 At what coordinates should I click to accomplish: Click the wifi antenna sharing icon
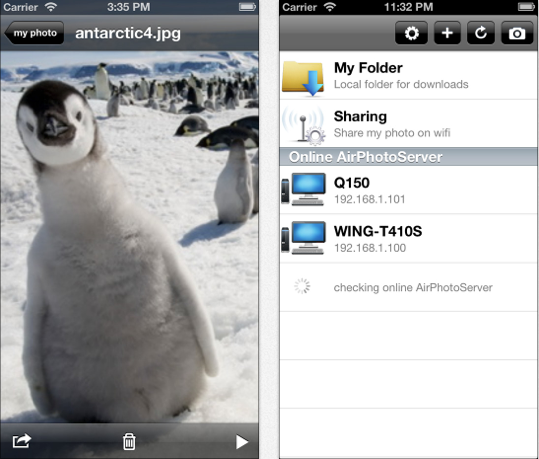click(x=303, y=125)
